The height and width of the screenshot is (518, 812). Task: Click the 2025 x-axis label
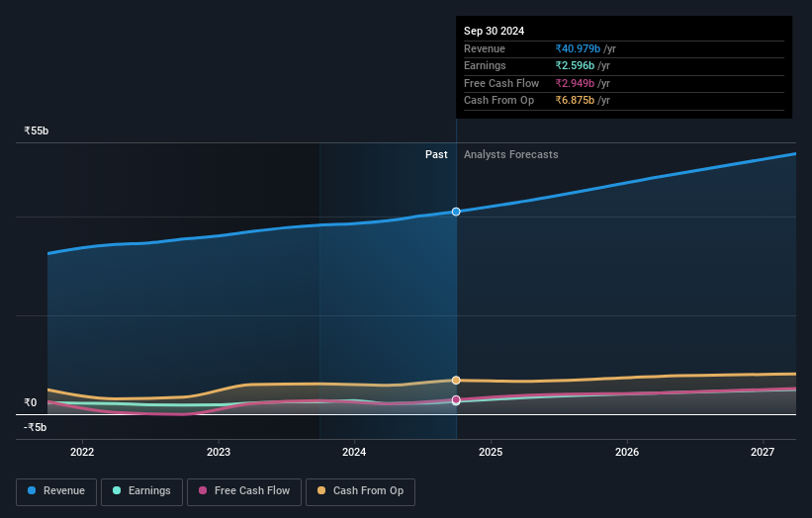pyautogui.click(x=491, y=453)
